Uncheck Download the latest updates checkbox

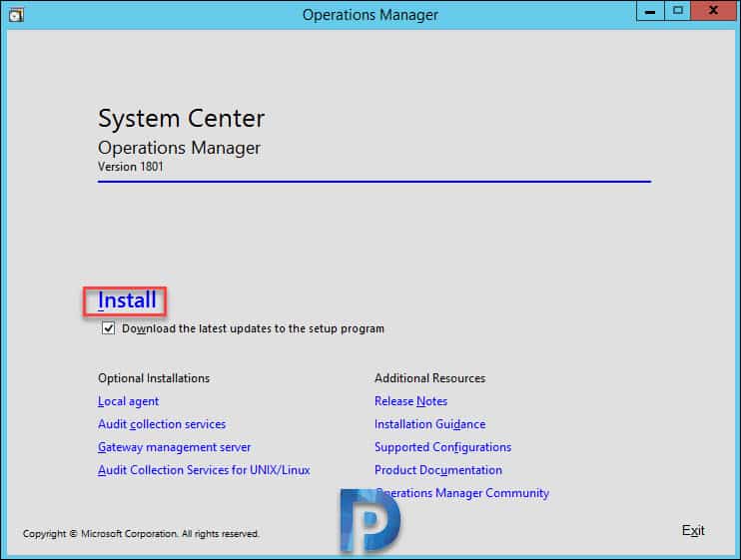coord(108,328)
